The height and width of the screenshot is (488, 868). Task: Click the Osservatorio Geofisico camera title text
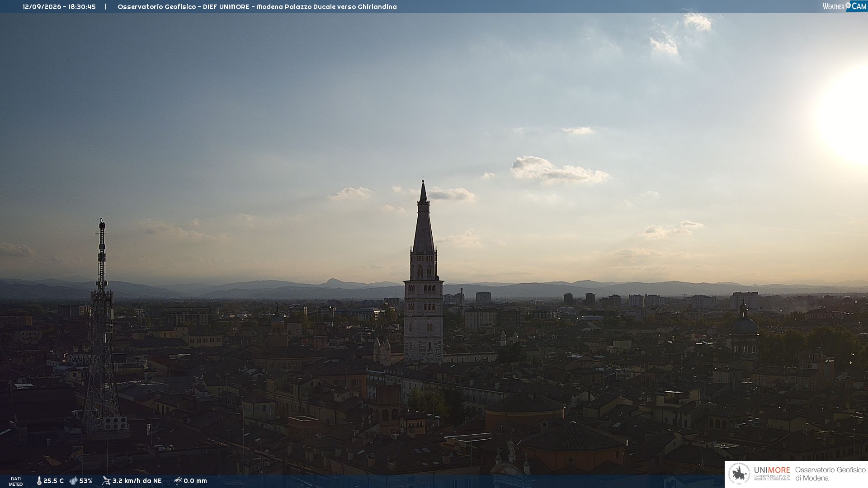[x=257, y=7]
